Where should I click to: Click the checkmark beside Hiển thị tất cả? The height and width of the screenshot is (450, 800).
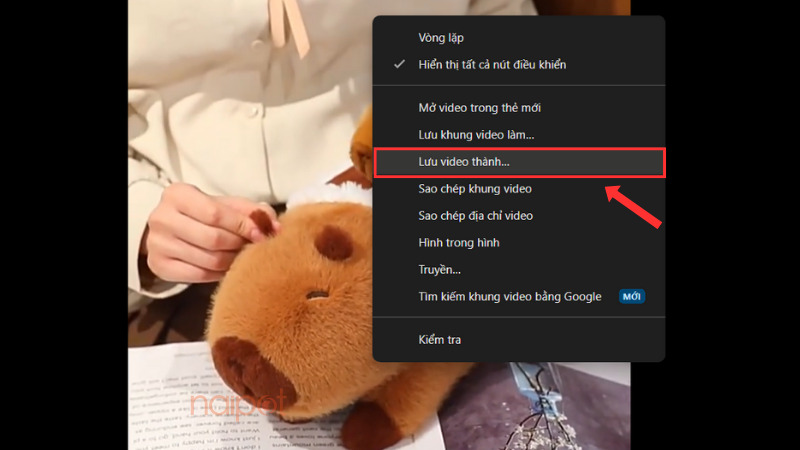[x=399, y=65]
